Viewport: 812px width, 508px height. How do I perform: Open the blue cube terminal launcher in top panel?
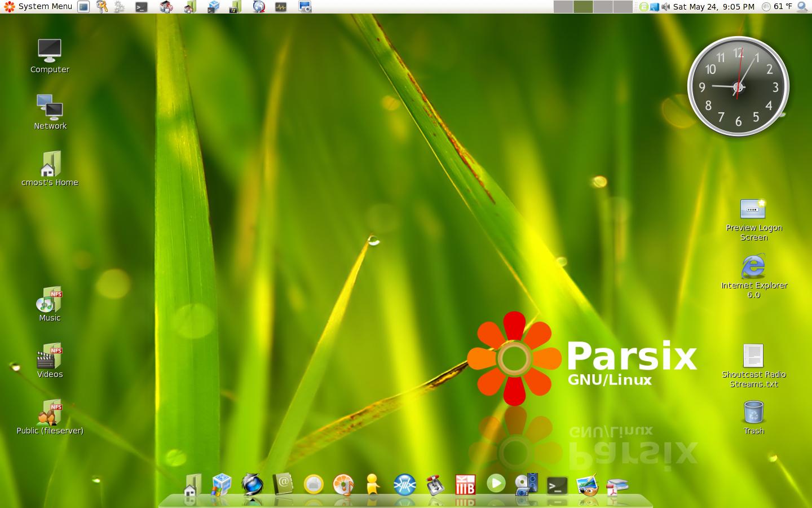click(x=213, y=7)
